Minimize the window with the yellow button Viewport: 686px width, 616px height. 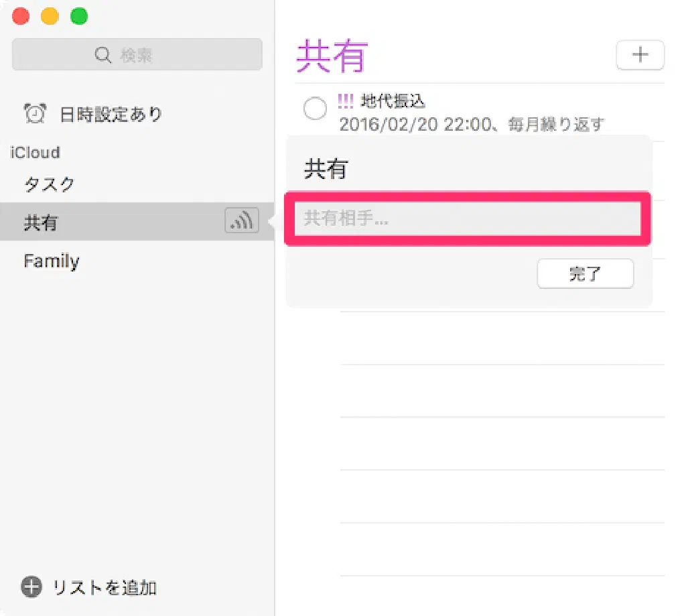[50, 16]
